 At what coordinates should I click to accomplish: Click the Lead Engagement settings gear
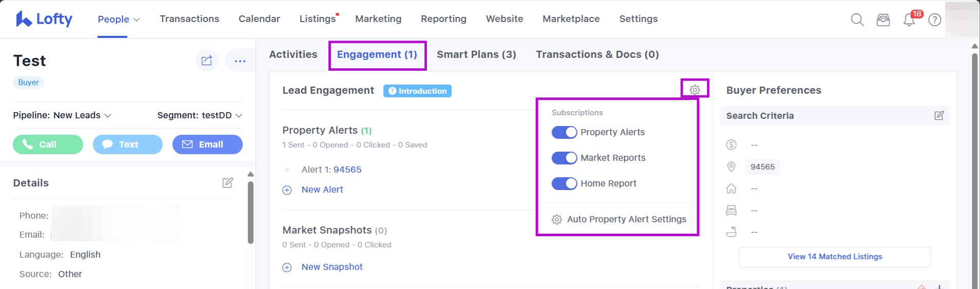coord(695,90)
